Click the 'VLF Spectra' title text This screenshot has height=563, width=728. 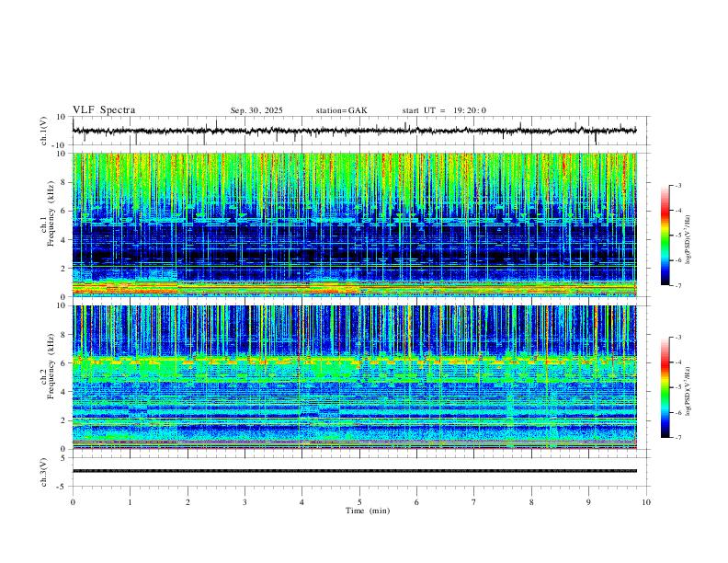point(104,110)
